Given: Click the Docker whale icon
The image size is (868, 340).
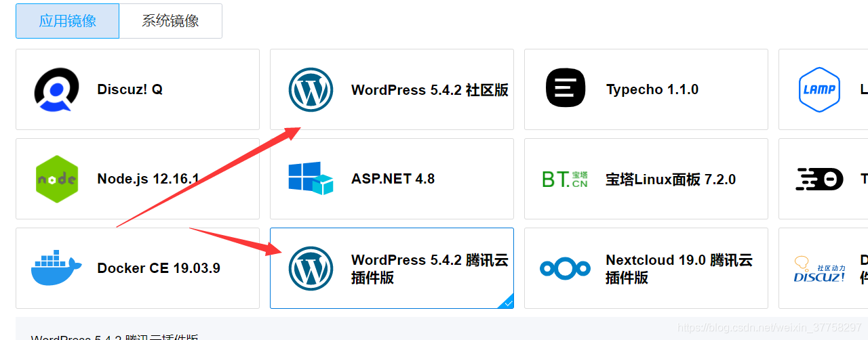Looking at the screenshot, I should [56, 268].
